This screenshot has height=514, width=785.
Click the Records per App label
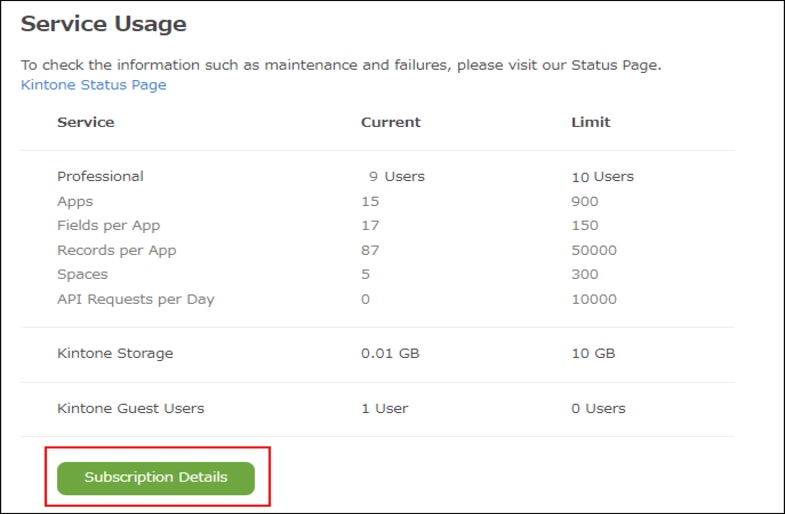pyautogui.click(x=117, y=250)
